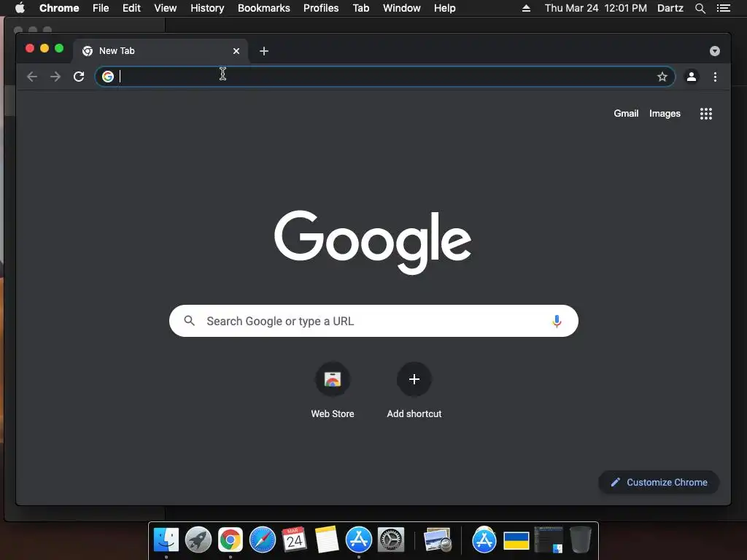Click the Google logo
The image size is (747, 560).
(373, 242)
